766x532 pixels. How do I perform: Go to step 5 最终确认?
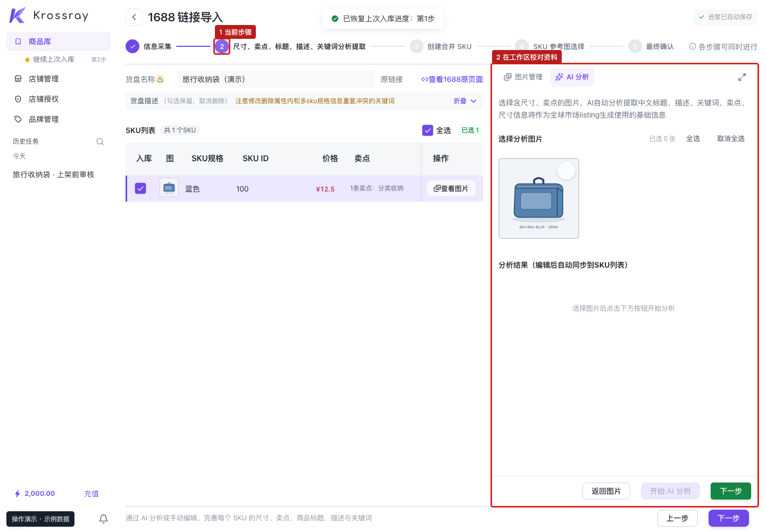click(651, 46)
